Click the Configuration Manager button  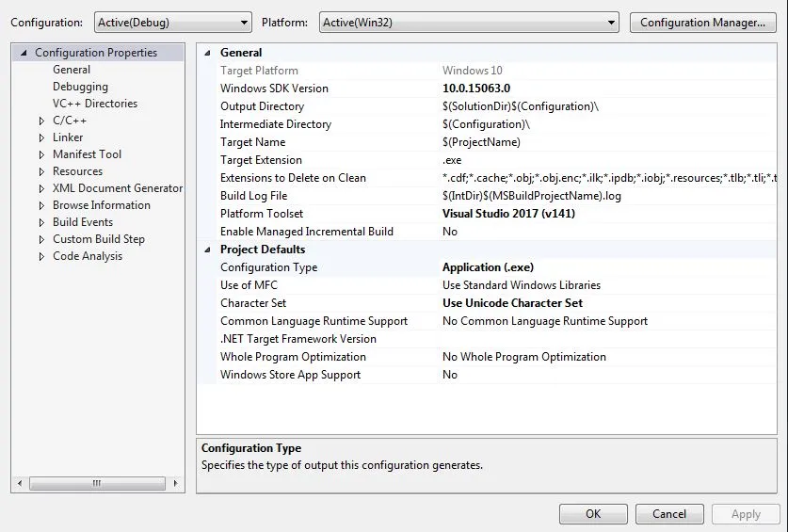point(702,23)
